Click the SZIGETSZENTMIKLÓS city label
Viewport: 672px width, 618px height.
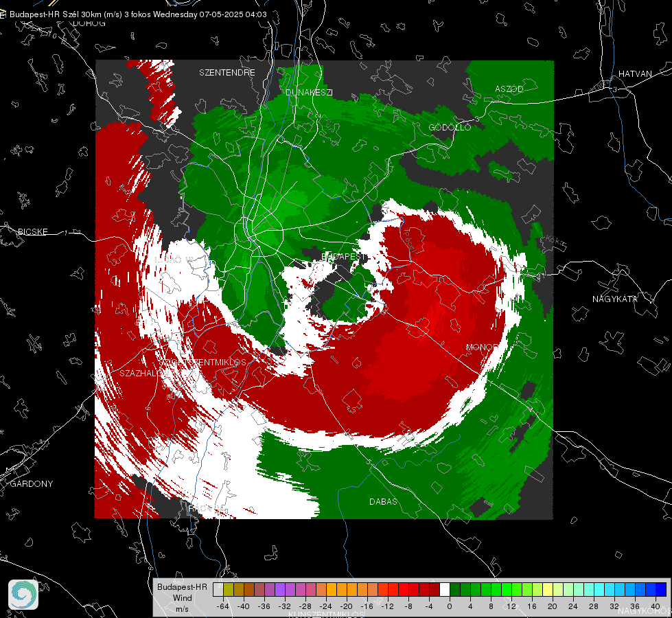point(202,363)
